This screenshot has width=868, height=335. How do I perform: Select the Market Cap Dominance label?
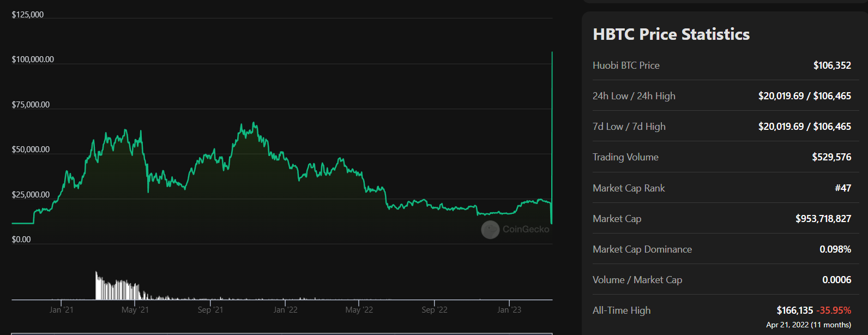642,249
